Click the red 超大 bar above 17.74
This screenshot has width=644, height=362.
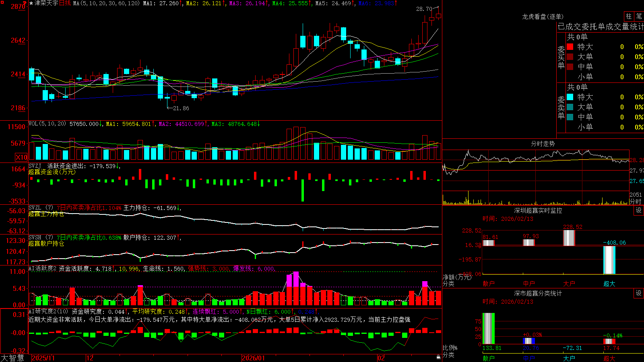tap(609, 341)
